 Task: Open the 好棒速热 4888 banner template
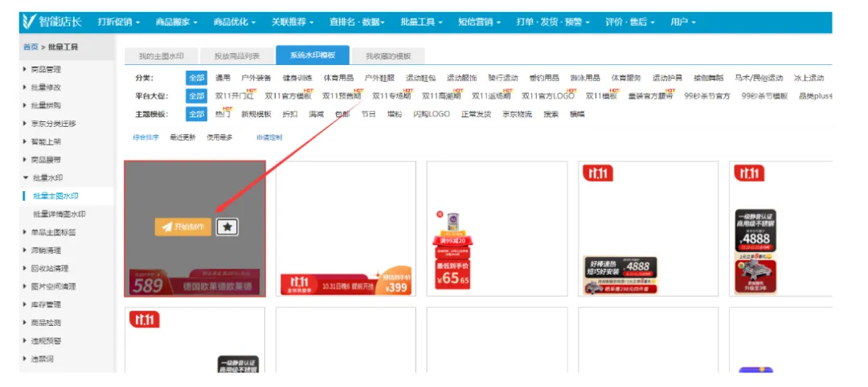pyautogui.click(x=649, y=228)
